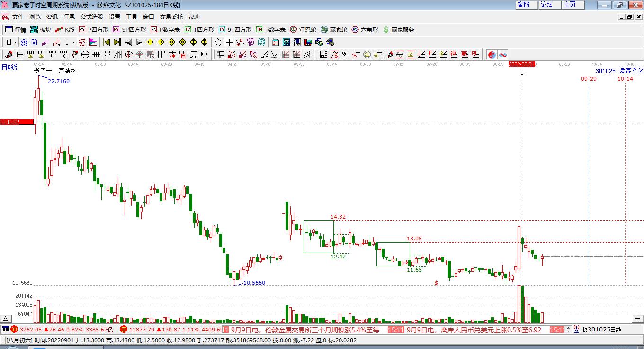Click the blue infinity loop icon
This screenshot has height=349, width=644.
coord(502,55)
